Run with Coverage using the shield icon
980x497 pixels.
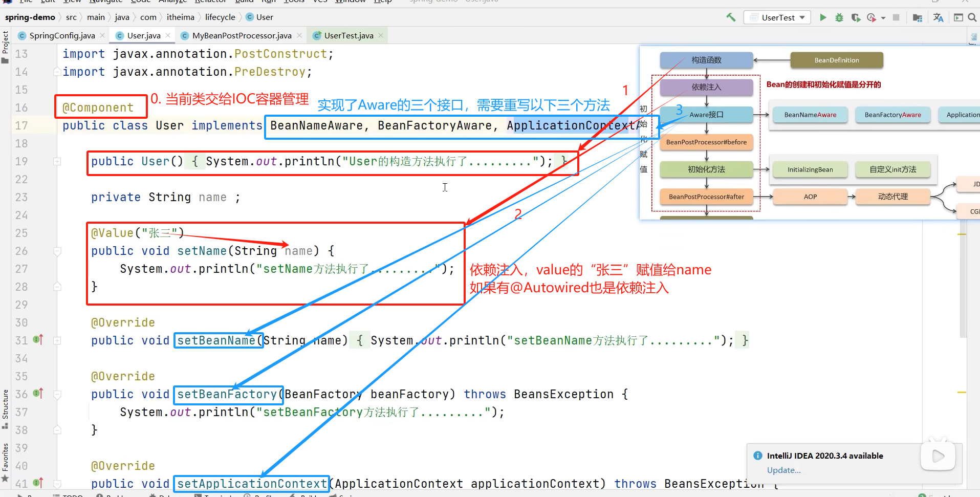click(856, 17)
